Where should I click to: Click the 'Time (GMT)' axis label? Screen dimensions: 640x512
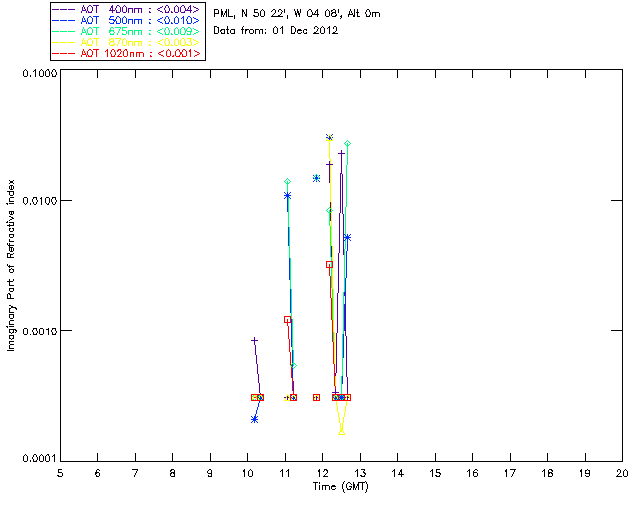340,487
